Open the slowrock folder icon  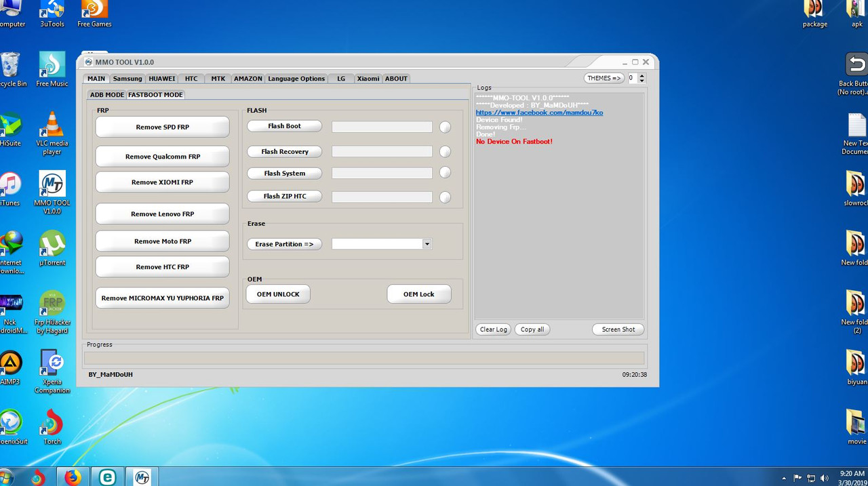click(856, 188)
